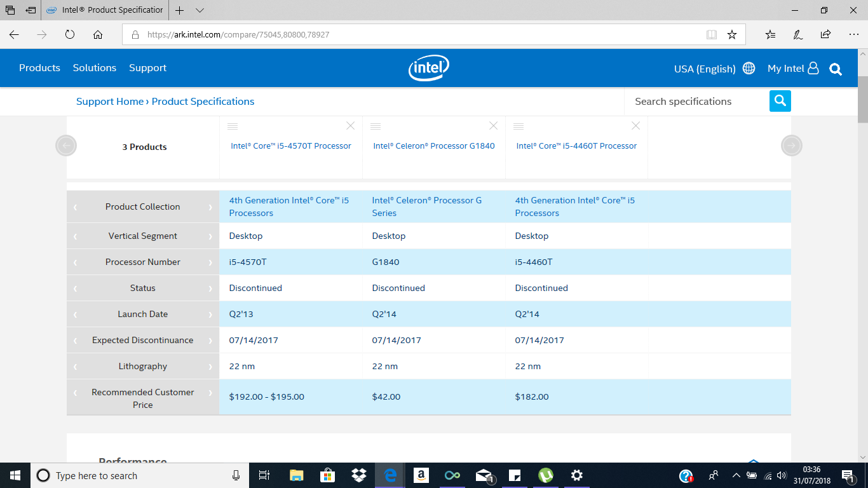The height and width of the screenshot is (488, 868).
Task: Click the right chevron on Expected Discontinuance row
Action: [x=210, y=341]
